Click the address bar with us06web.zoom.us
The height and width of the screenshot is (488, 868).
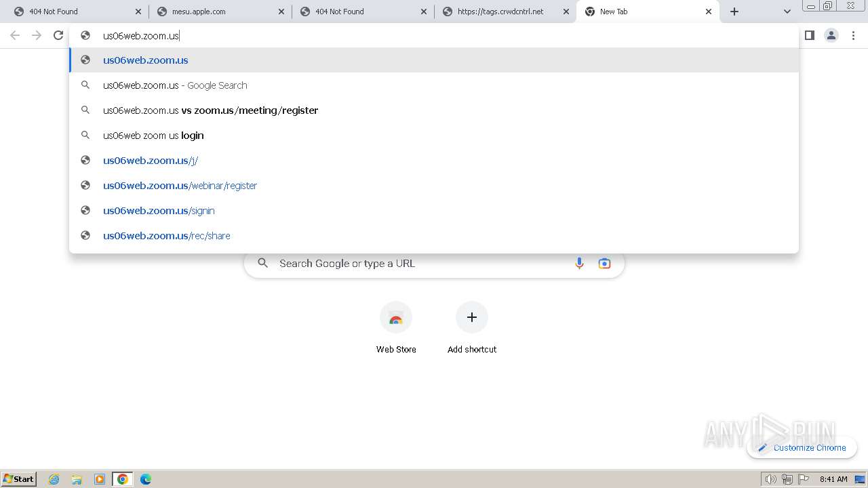pos(434,35)
